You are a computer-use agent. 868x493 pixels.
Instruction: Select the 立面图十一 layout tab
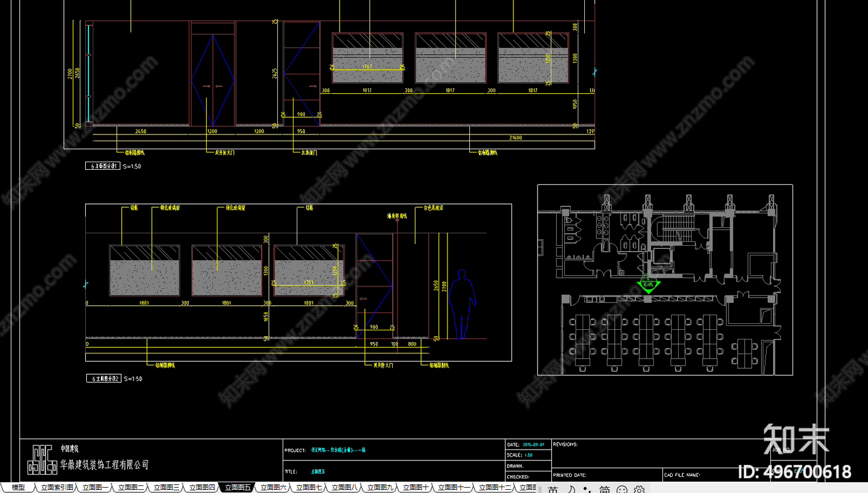pyautogui.click(x=454, y=488)
